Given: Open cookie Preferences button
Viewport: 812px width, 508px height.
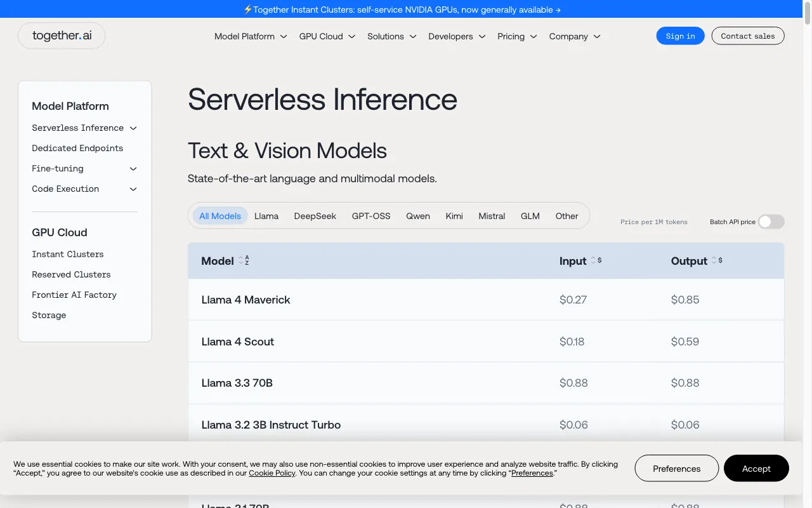Looking at the screenshot, I should coord(677,469).
